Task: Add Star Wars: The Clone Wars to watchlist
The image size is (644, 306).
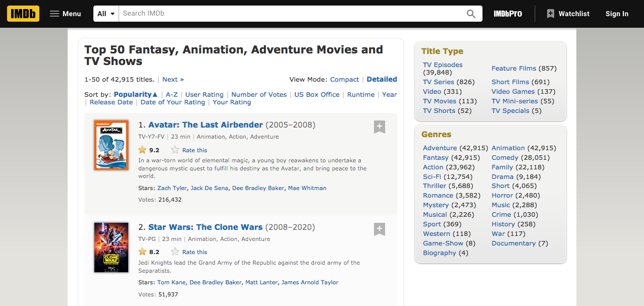Action: coord(380,229)
